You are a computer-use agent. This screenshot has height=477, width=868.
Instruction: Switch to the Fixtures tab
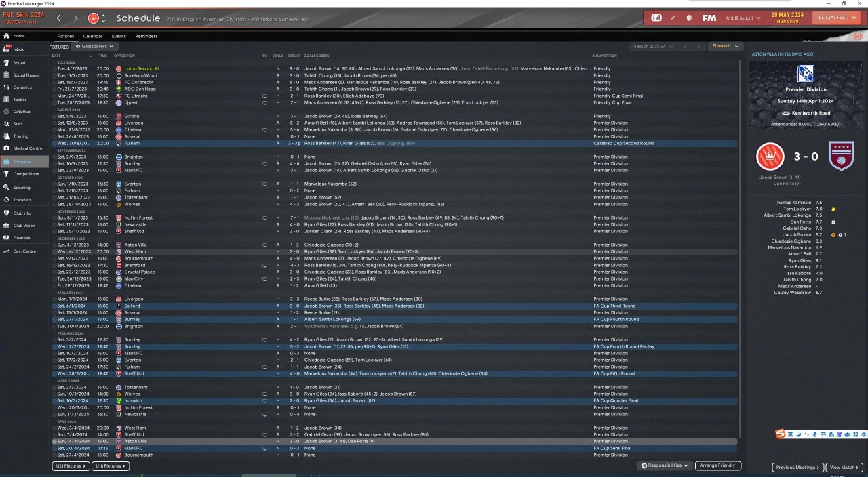coord(66,36)
